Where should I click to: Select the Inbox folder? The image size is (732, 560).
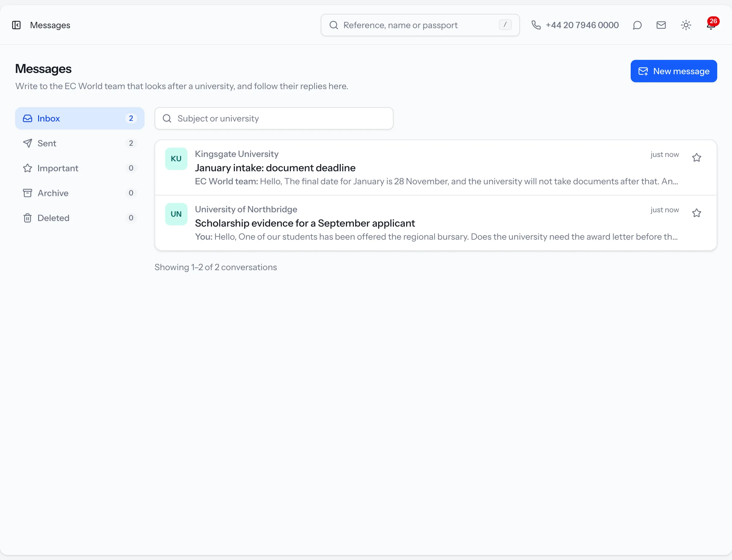pyautogui.click(x=80, y=118)
